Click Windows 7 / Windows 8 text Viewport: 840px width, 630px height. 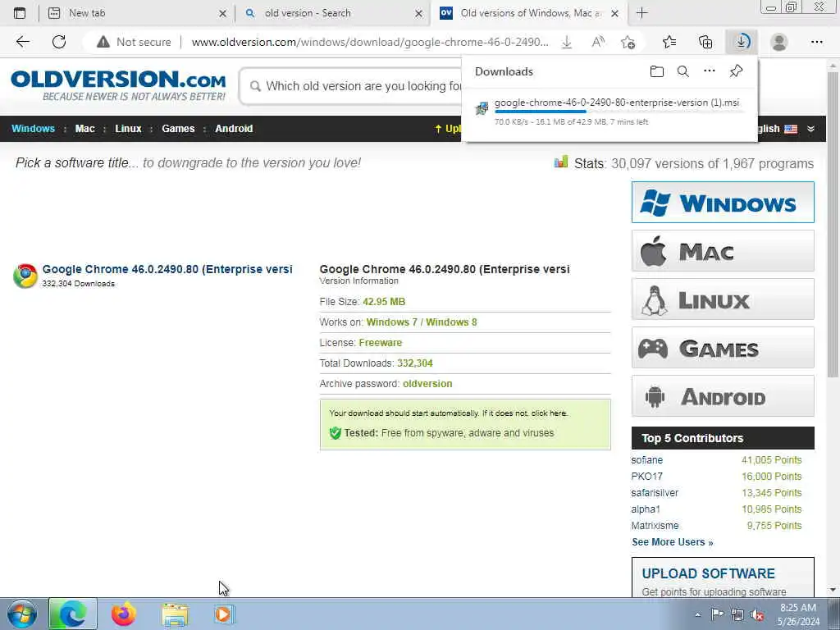pyautogui.click(x=422, y=322)
